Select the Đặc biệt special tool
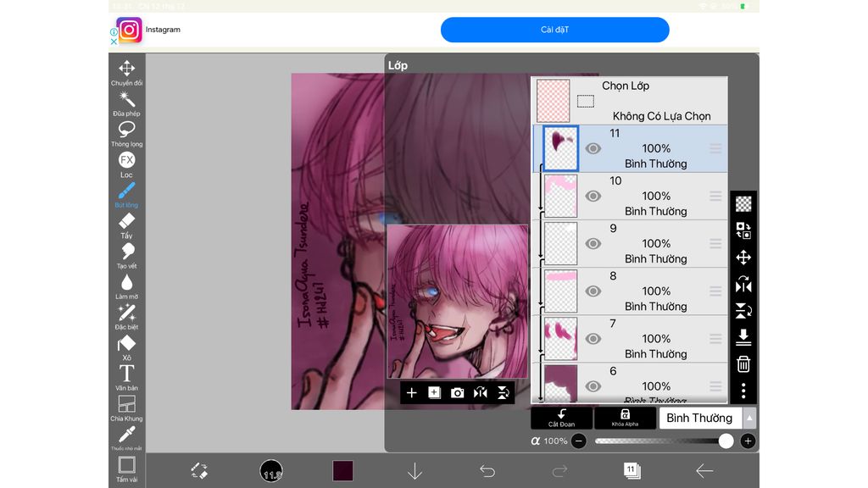 pos(127,317)
